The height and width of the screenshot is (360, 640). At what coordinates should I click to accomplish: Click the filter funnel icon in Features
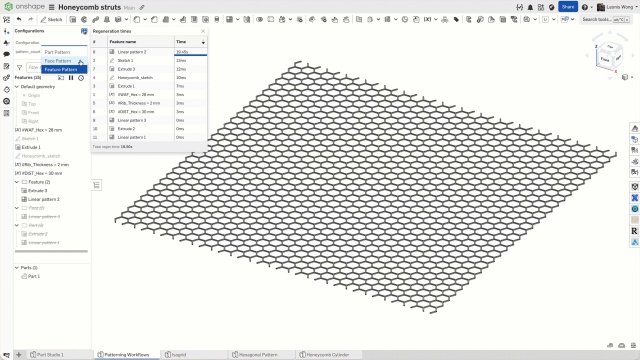(x=19, y=67)
